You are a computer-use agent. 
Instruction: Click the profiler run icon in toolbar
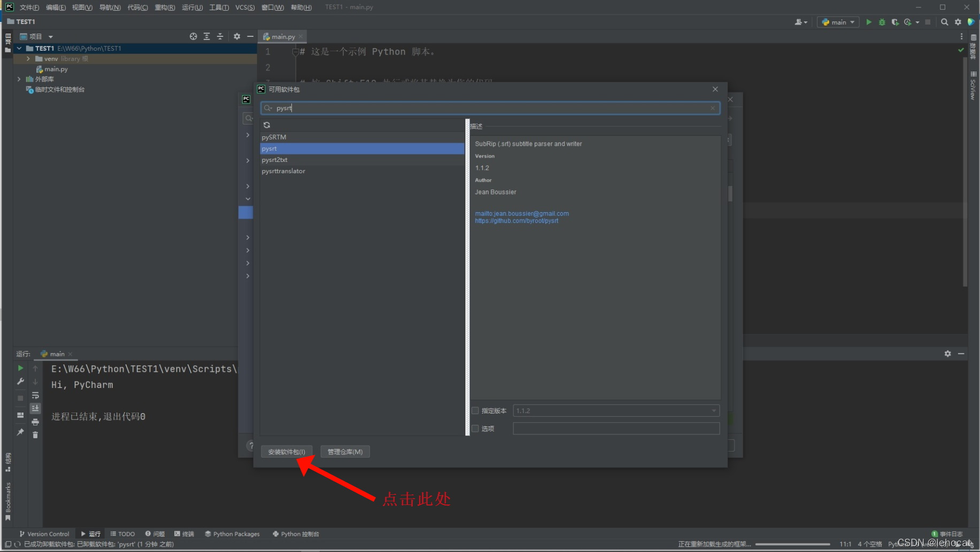point(908,22)
